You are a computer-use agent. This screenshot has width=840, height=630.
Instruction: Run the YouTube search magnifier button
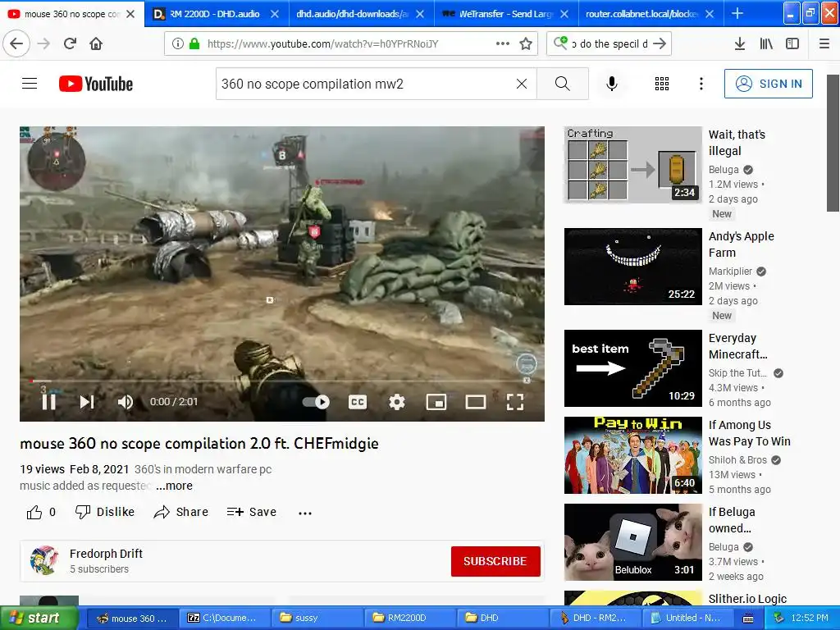pyautogui.click(x=563, y=84)
